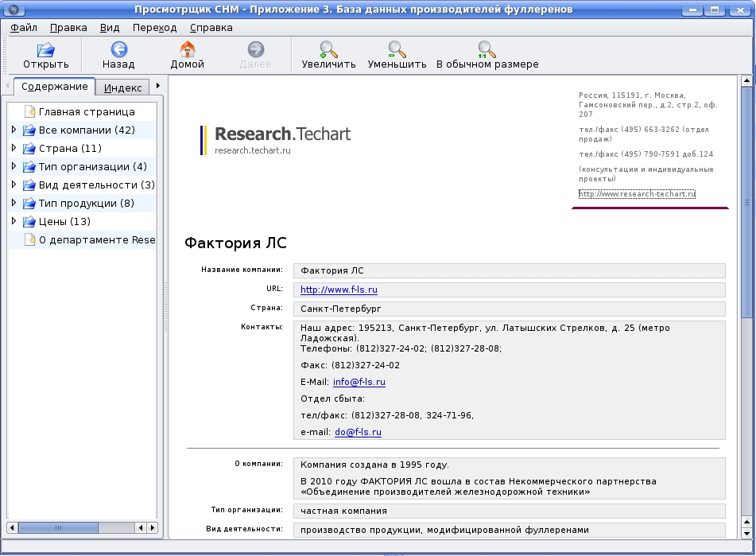This screenshot has width=756, height=556.
Task: Click the info@f-ls.ru email link
Action: tap(359, 382)
